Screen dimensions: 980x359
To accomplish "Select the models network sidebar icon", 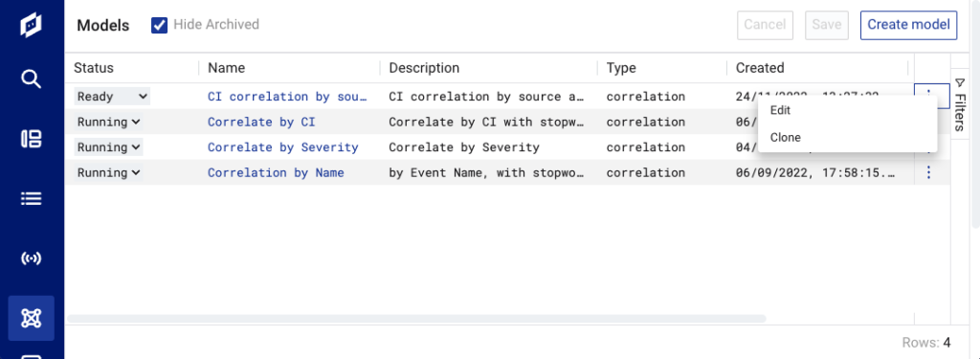I will [x=31, y=319].
